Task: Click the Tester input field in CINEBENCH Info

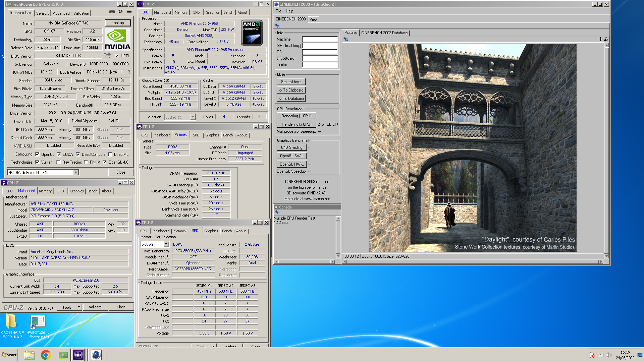Action: point(320,65)
